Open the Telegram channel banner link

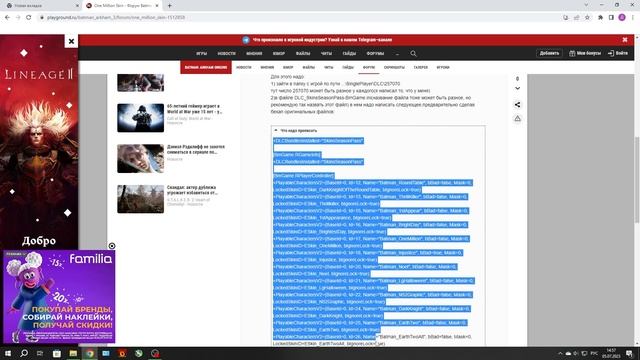click(322, 40)
